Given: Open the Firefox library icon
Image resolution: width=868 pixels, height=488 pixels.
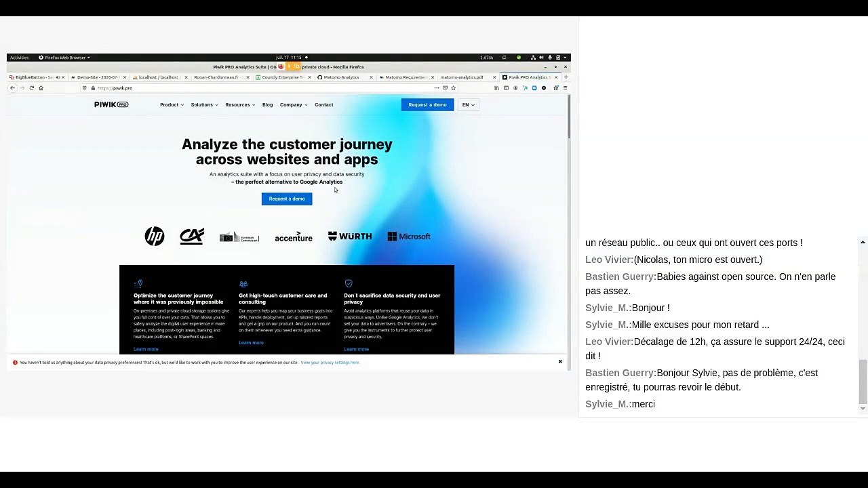Looking at the screenshot, I should (x=496, y=88).
